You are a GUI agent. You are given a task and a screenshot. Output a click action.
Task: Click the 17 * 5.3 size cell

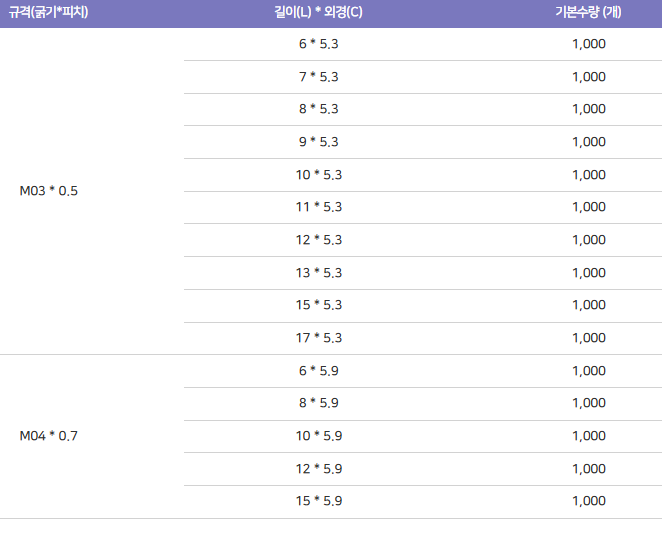pyautogui.click(x=319, y=338)
